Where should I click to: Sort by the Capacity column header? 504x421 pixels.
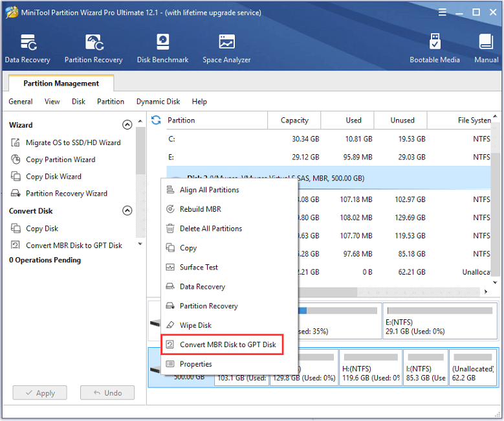[x=294, y=120]
